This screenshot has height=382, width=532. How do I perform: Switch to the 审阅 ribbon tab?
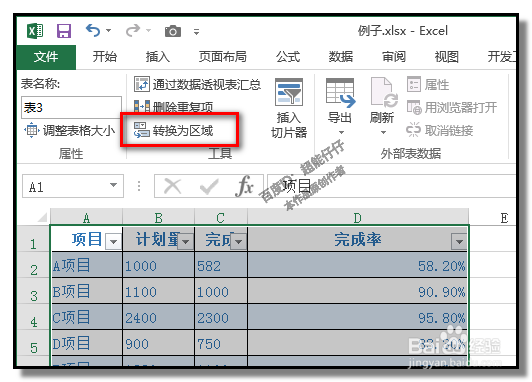394,57
